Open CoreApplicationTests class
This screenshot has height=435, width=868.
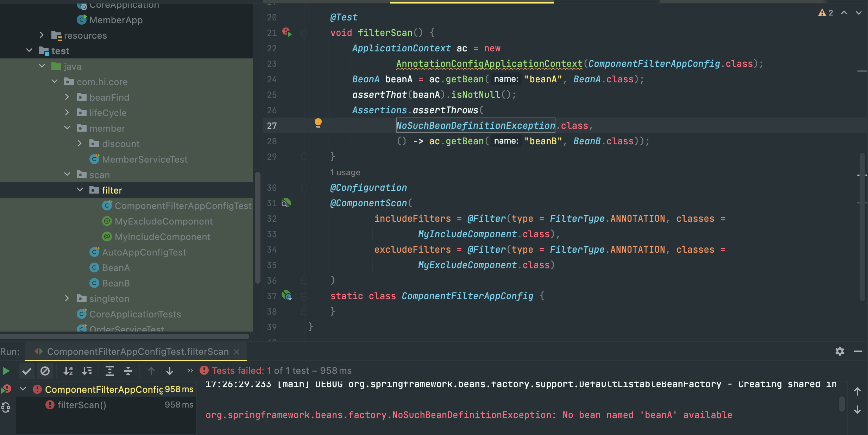point(135,314)
